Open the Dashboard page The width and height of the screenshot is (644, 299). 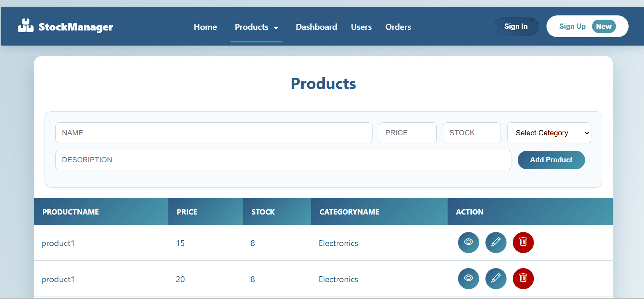pos(316,27)
